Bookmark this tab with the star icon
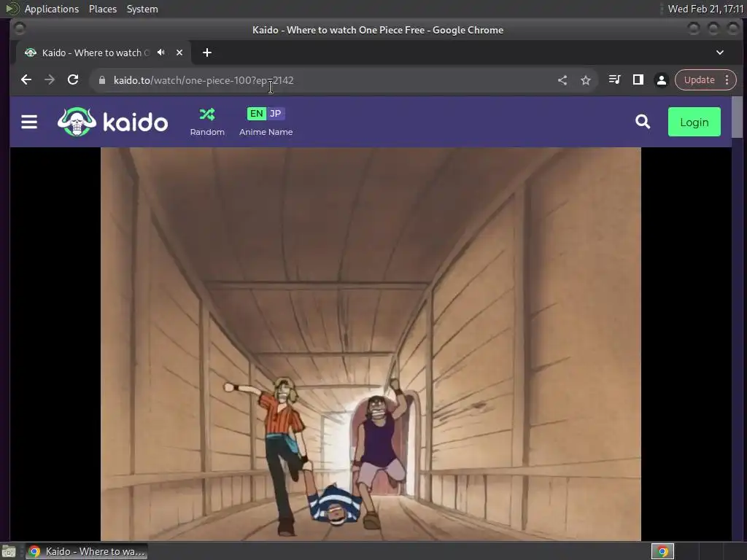 point(586,80)
